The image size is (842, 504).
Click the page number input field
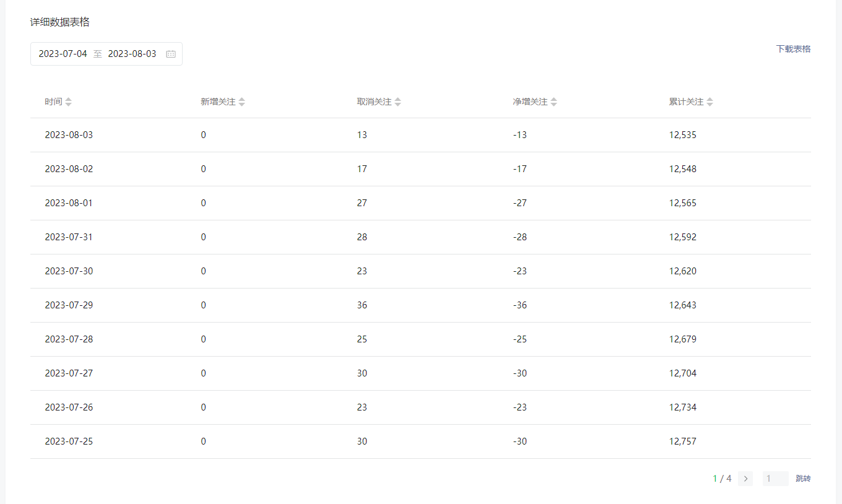[775, 479]
